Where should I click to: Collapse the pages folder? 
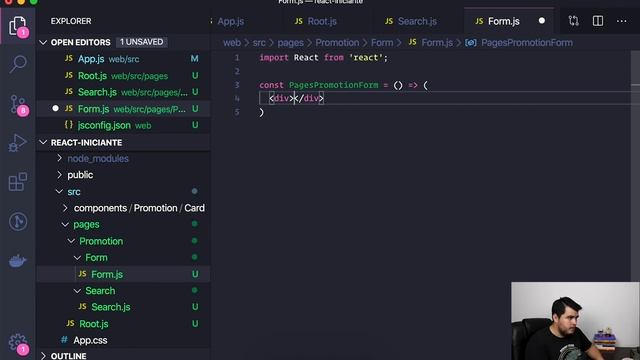(65, 224)
